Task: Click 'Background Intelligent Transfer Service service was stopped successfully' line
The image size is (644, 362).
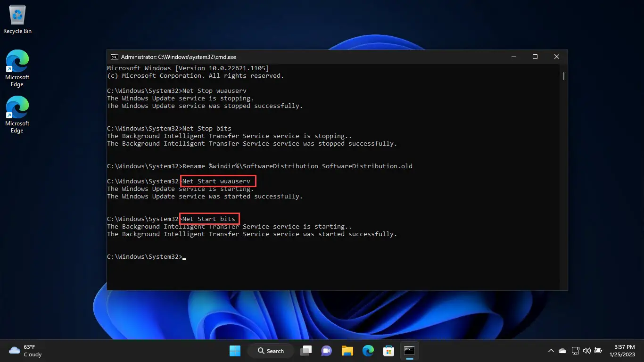Action: [252, 144]
